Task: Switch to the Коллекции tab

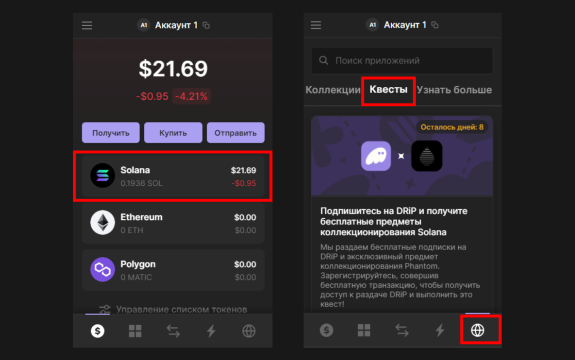Action: 333,90
